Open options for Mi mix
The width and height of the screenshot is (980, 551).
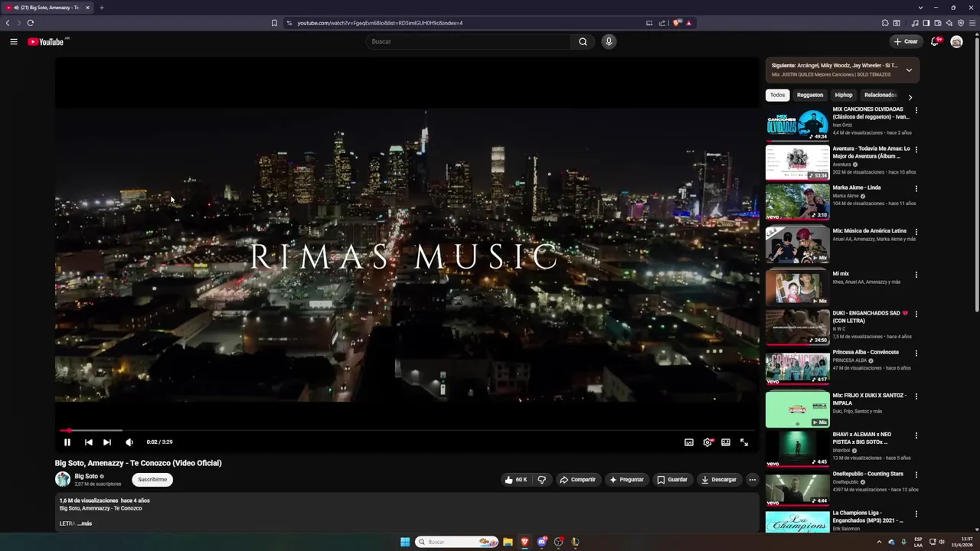coord(916,275)
